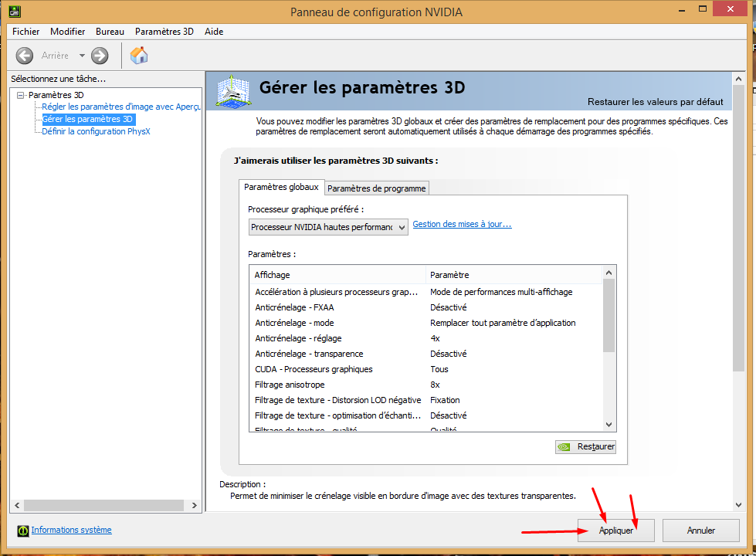This screenshot has width=756, height=556.
Task: Click task tree scroll left arrow
Action: pos(17,505)
